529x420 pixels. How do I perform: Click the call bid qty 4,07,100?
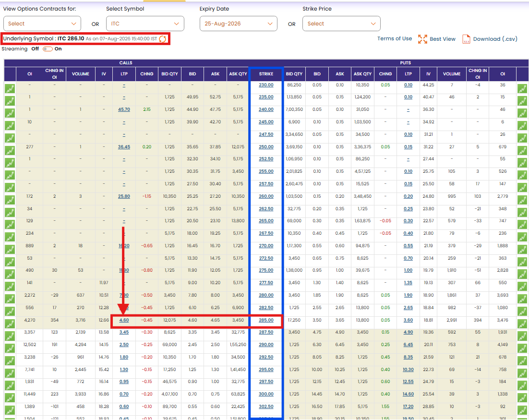pos(170,394)
